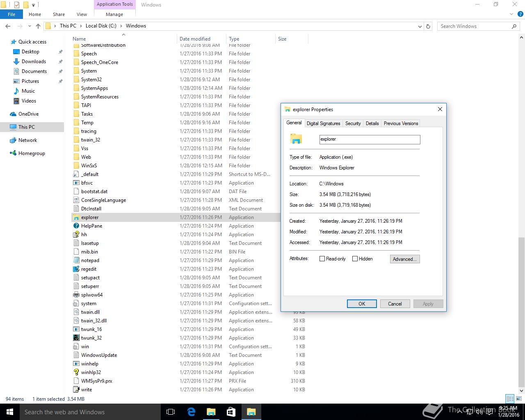Click the file name field in Properties
Image resolution: width=525 pixels, height=420 pixels.
pyautogui.click(x=370, y=139)
